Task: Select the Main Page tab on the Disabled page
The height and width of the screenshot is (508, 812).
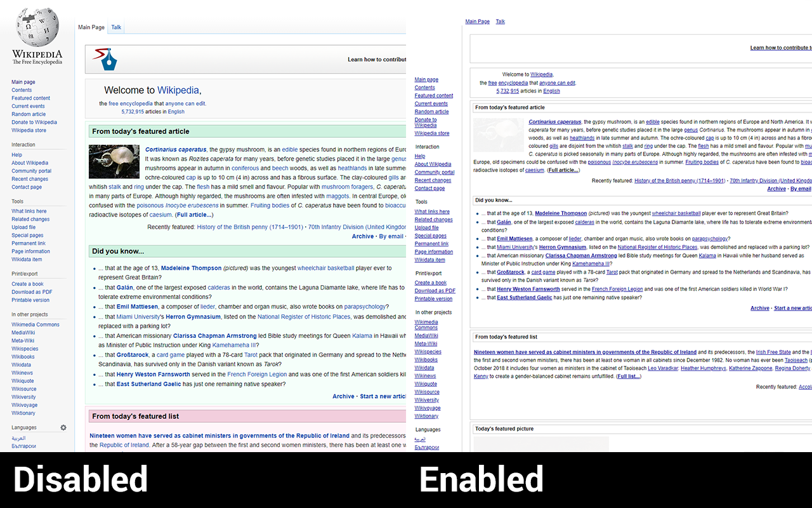Action: click(x=91, y=27)
